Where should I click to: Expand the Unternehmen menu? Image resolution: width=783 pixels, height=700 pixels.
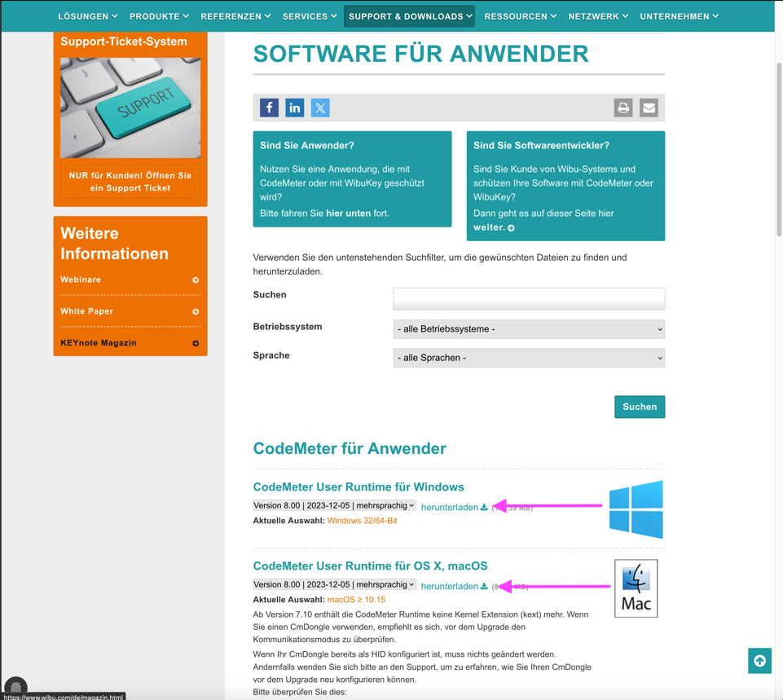(680, 16)
